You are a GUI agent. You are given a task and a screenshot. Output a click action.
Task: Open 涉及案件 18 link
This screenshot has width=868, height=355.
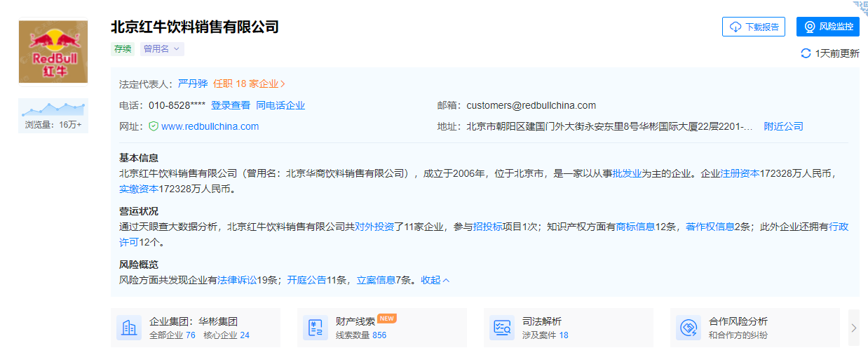pos(545,335)
